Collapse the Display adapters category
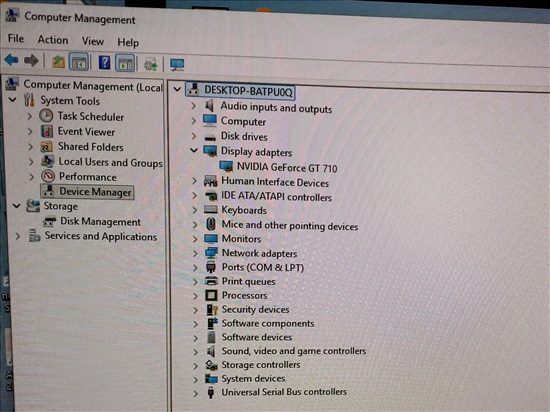Viewport: 550px width, 412px height. 194,150
